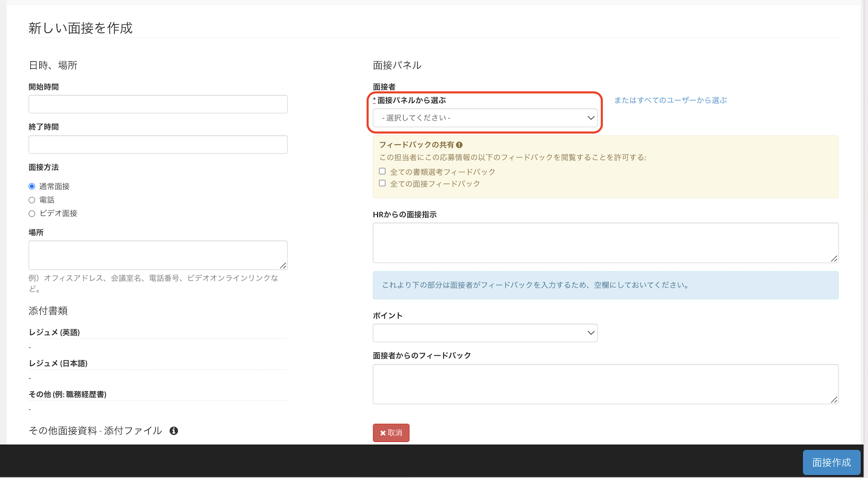Click info icon beside フィードバックの共有
868x478 pixels.
coord(459,145)
